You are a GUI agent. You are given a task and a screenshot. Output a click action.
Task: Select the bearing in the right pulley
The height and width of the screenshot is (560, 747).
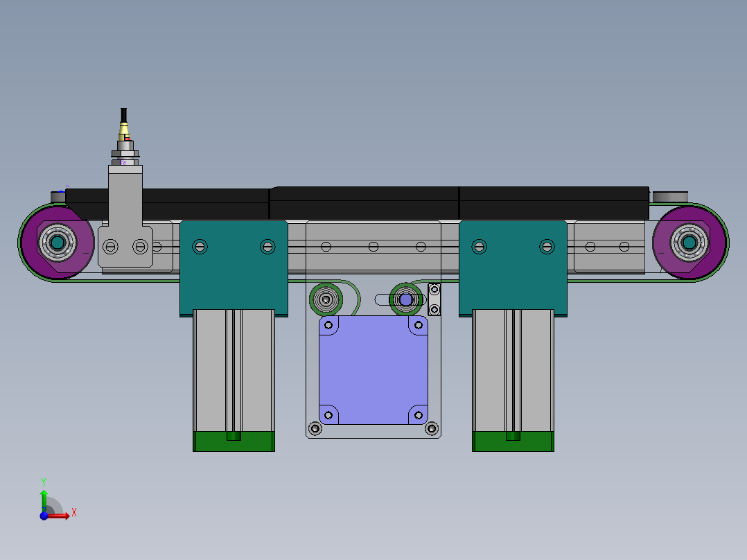tap(689, 243)
